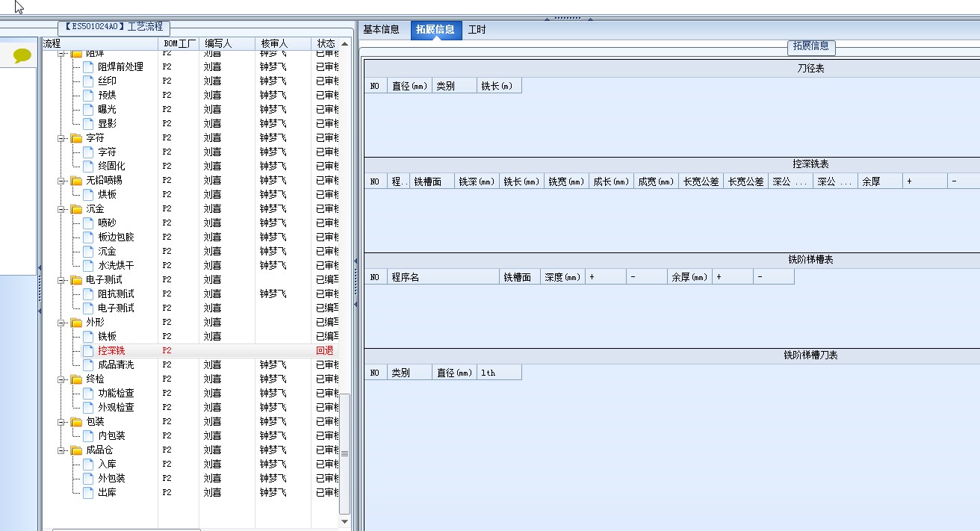Image resolution: width=980 pixels, height=531 pixels.
Task: Click the document icon beside 预烘
Action: [88, 95]
